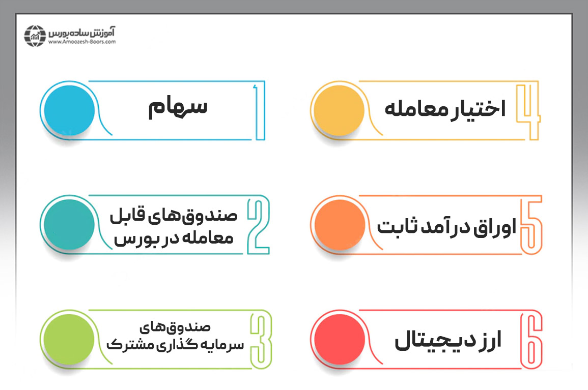Click the outlined number 4 icon
The image size is (588, 390).
(x=527, y=110)
